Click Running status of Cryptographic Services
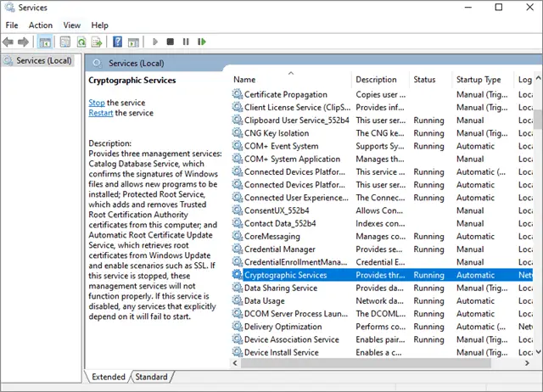This screenshot has width=543, height=392. coord(428,275)
